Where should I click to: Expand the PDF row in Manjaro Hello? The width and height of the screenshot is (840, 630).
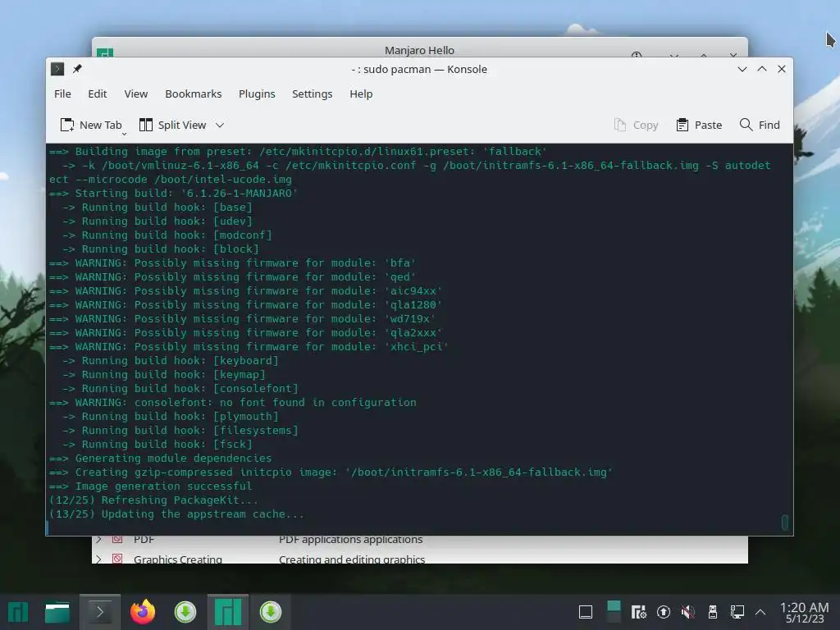tap(98, 540)
